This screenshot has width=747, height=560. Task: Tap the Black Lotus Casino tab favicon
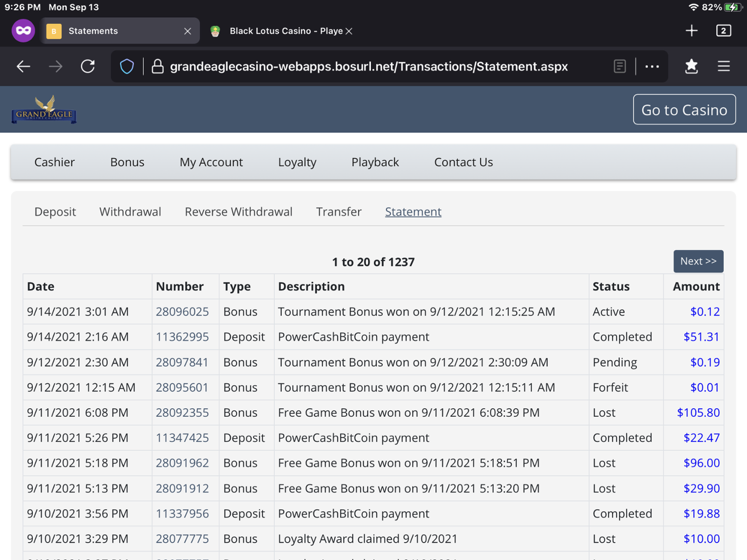point(215,31)
